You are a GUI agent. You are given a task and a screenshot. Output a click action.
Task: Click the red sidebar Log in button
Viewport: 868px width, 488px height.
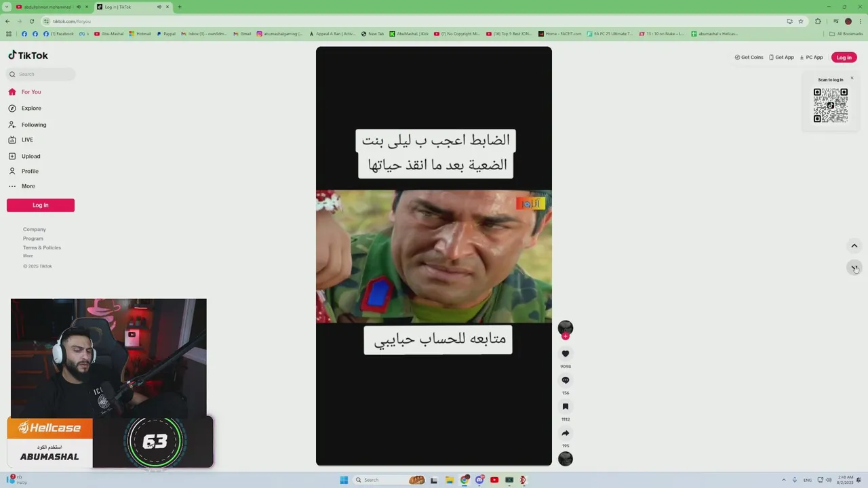(41, 205)
